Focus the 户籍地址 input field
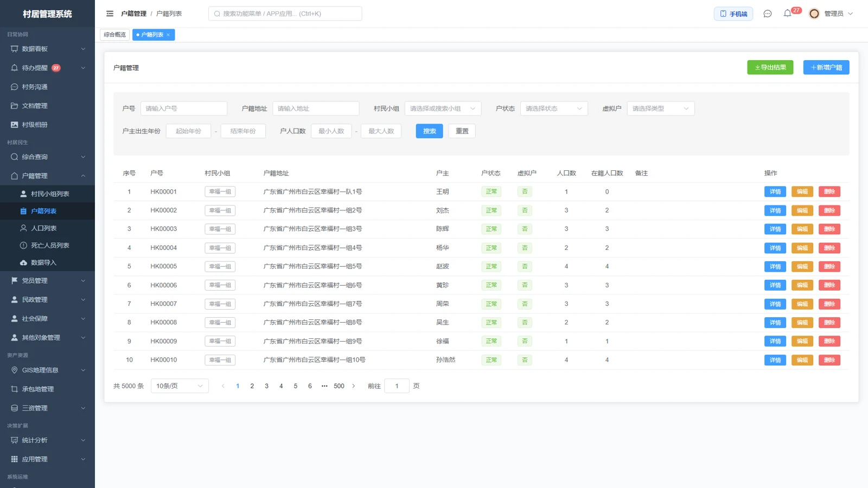The height and width of the screenshot is (488, 868). point(316,108)
